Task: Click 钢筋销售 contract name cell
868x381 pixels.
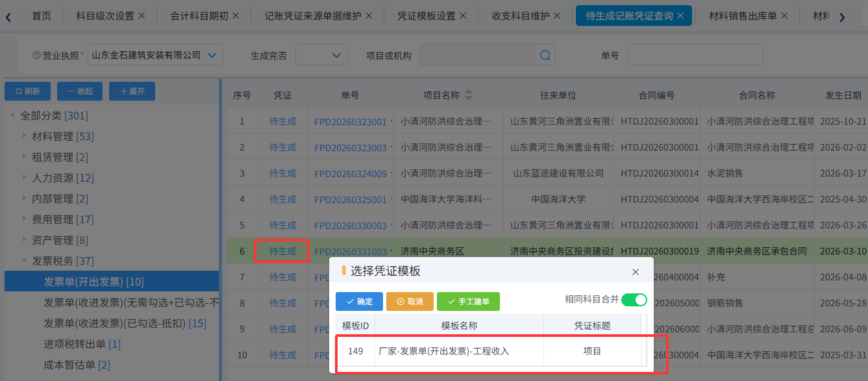Action: point(725,303)
